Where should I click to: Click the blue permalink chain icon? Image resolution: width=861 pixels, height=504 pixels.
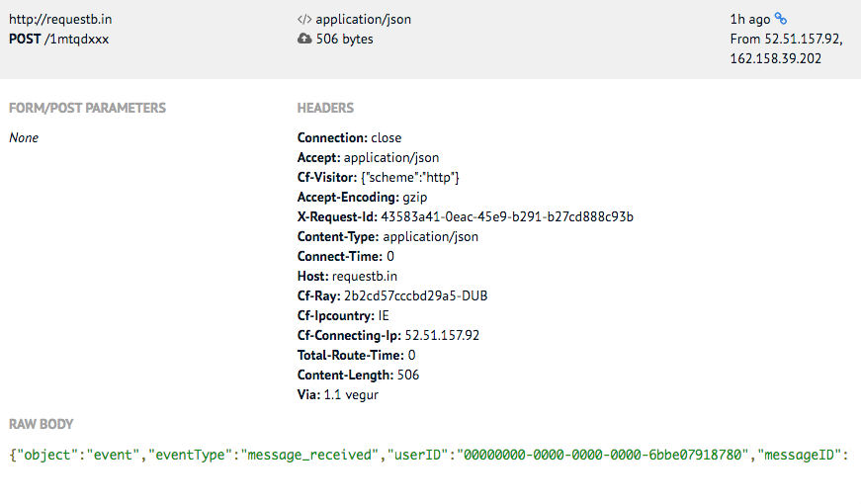(x=780, y=19)
